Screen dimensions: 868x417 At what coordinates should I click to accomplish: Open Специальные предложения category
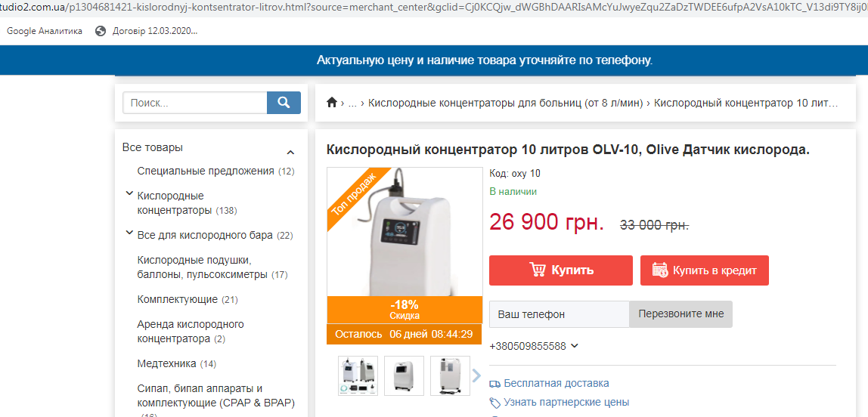[206, 171]
